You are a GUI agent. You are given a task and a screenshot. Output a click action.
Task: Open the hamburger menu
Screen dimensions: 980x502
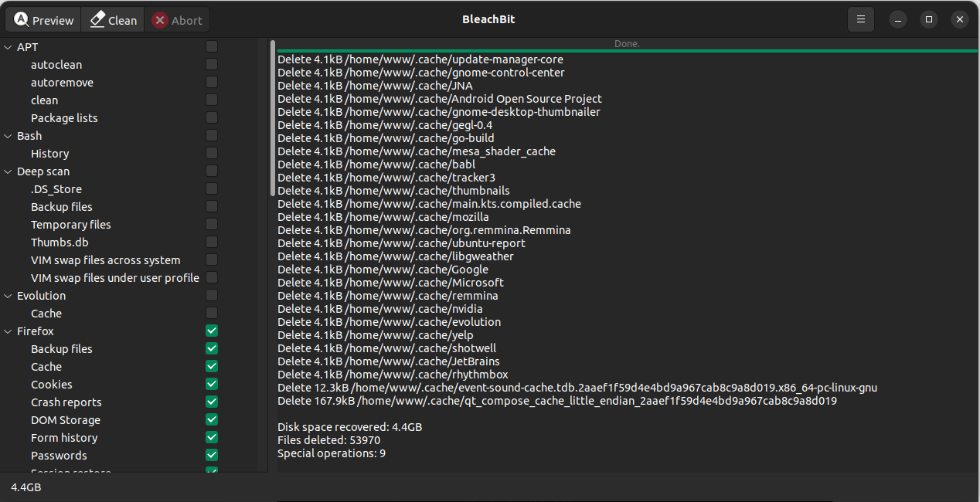pos(861,19)
